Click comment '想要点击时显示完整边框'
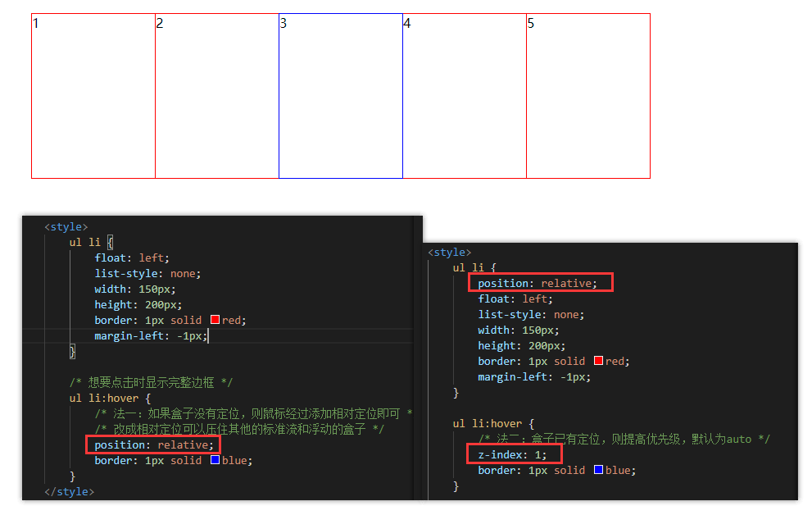 coord(151,382)
